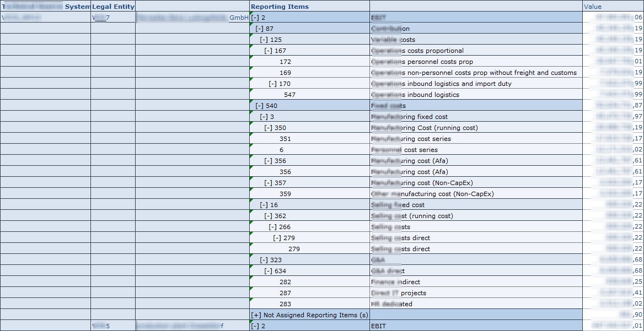
Task: Collapse the Selling fixed cost node 16
Action: pos(265,204)
